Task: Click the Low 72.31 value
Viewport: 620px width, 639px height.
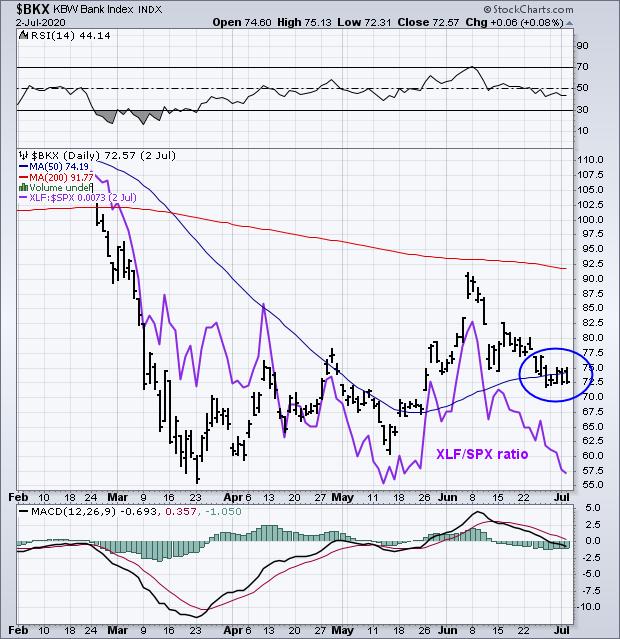Action: coord(364,22)
